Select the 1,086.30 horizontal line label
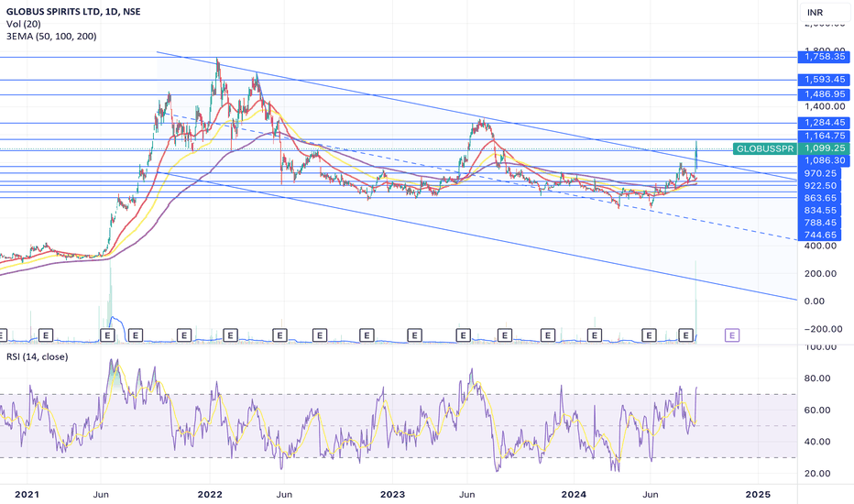This screenshot has width=854, height=504. click(x=824, y=160)
